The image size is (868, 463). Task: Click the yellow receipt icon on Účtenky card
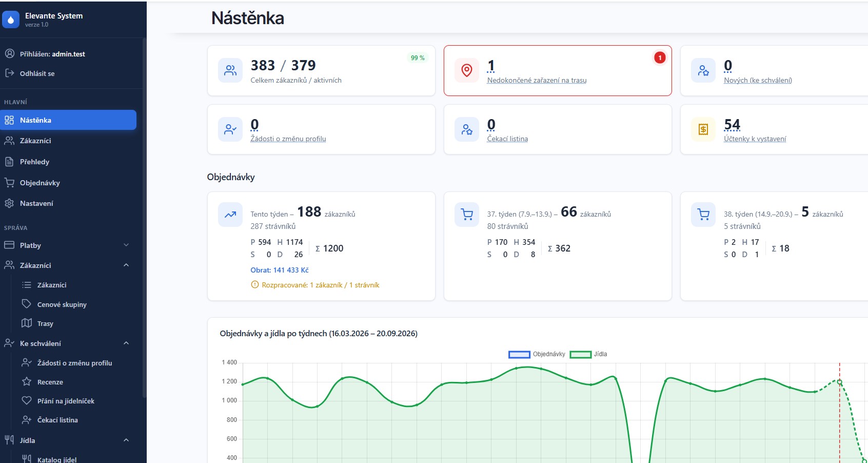[703, 129]
